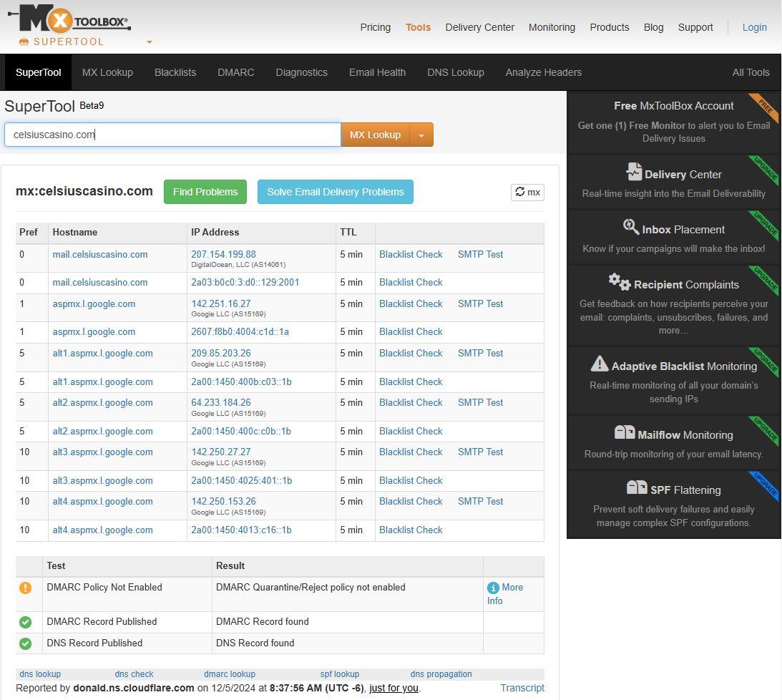This screenshot has height=700, width=782.
Task: Click the Inbox Placement magnifier icon
Action: [630, 226]
